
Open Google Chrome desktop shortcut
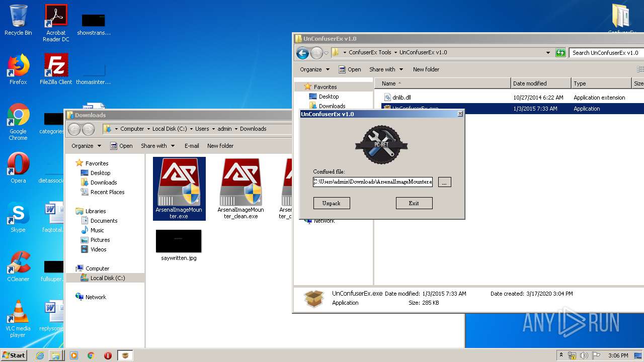(18, 122)
